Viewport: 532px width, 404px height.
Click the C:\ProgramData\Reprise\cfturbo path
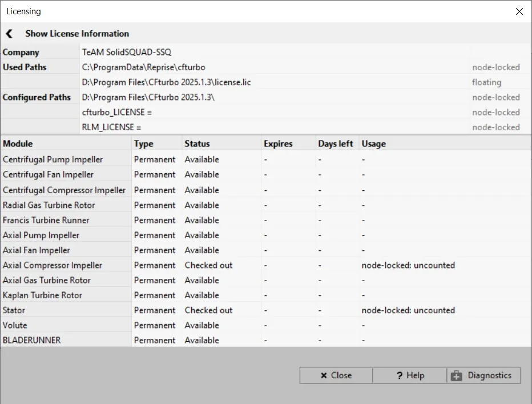tap(143, 67)
